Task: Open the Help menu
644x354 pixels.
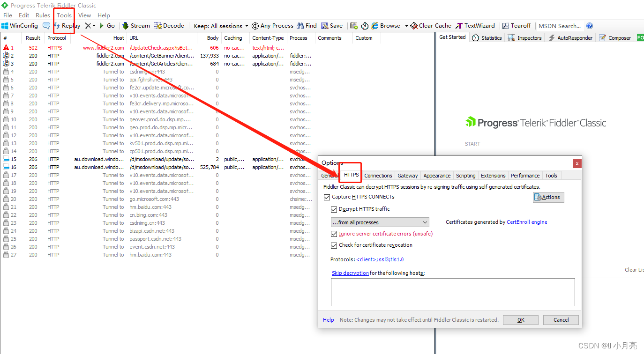Action: tap(104, 15)
